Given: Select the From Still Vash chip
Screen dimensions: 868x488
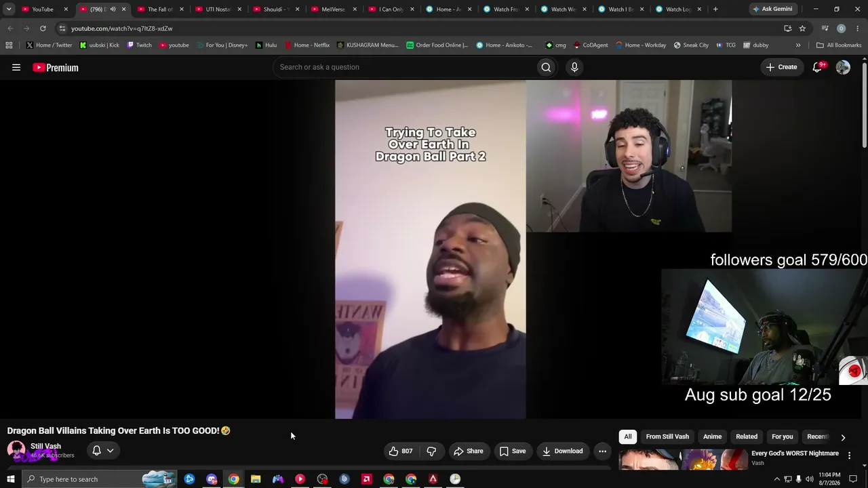Looking at the screenshot, I should click(x=667, y=436).
